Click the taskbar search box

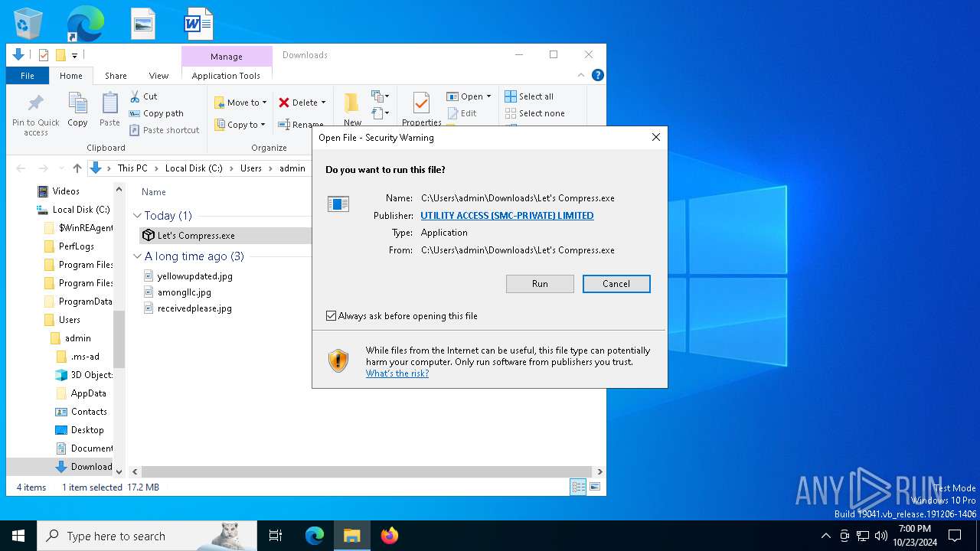[147, 536]
